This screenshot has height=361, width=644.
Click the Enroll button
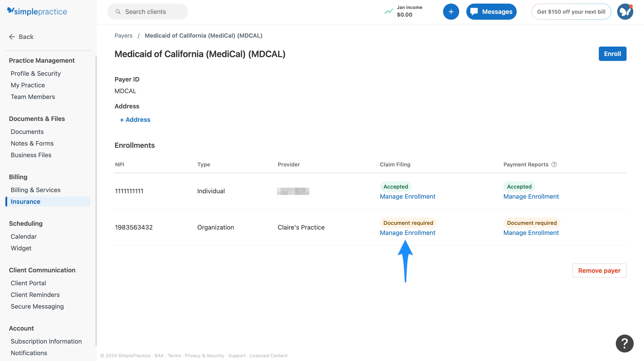coord(612,54)
